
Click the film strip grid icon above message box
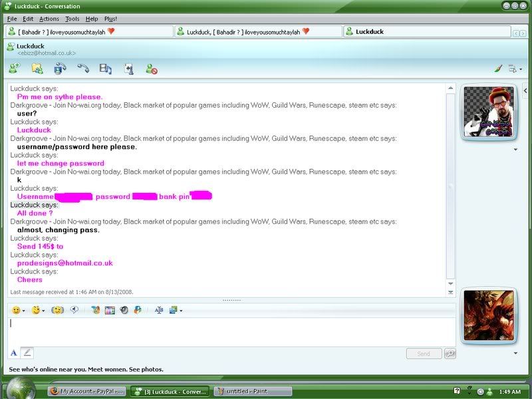pyautogui.click(x=110, y=311)
